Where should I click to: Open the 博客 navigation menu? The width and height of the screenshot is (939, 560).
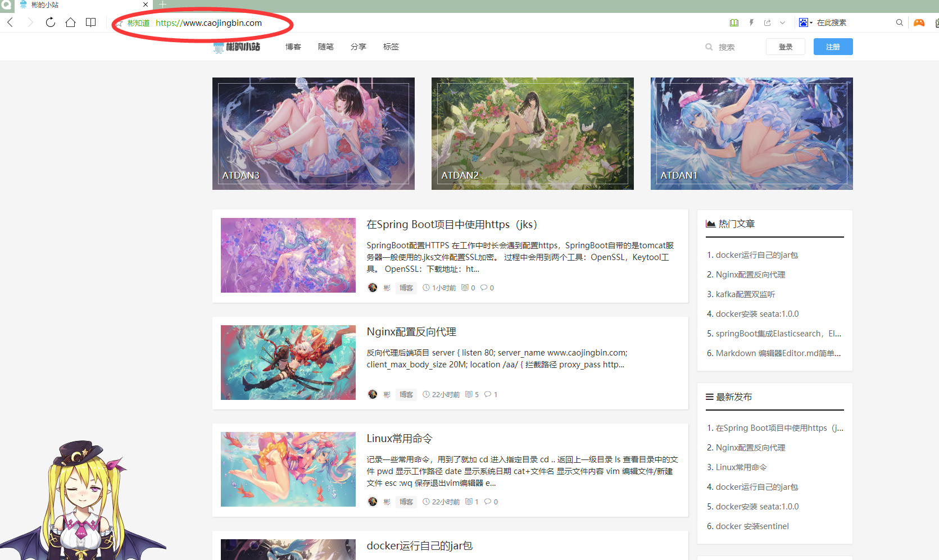[x=293, y=47]
